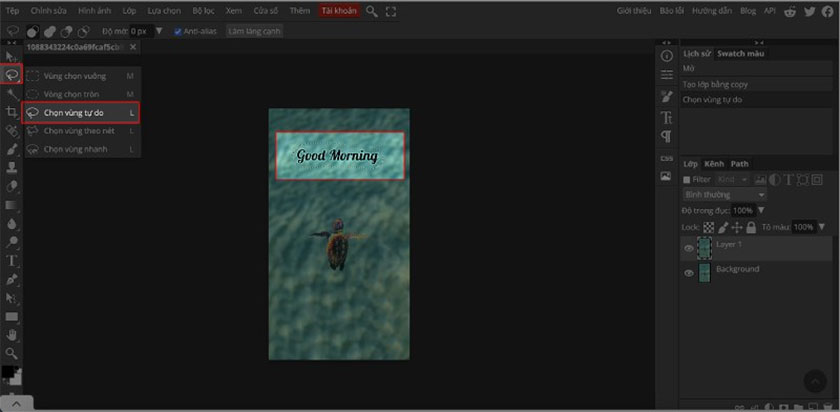Click the 'Tài khoản' account button

[339, 11]
